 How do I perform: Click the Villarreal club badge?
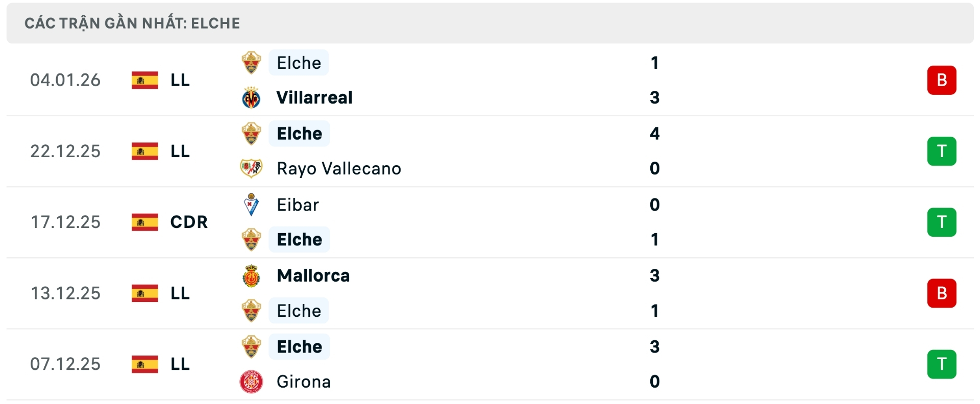coord(251,98)
